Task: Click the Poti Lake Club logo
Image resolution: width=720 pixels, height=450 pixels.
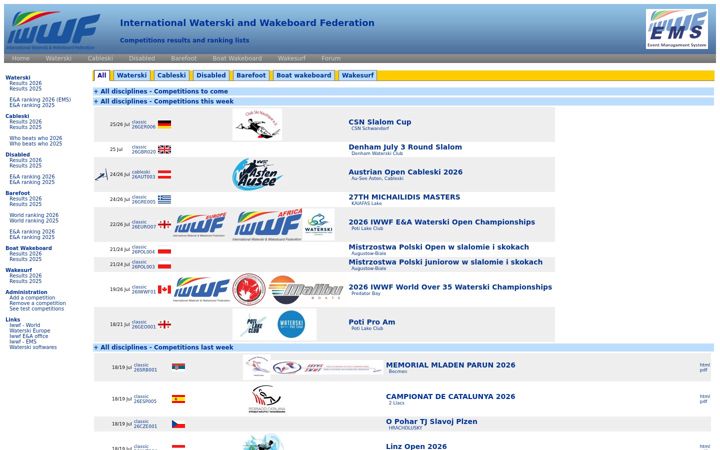Action: point(253,325)
